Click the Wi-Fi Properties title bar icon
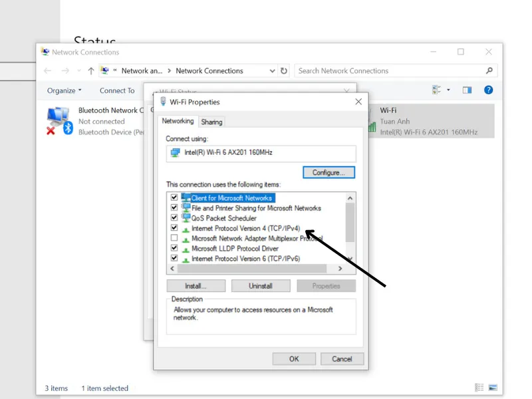532x399 pixels. tap(163, 102)
